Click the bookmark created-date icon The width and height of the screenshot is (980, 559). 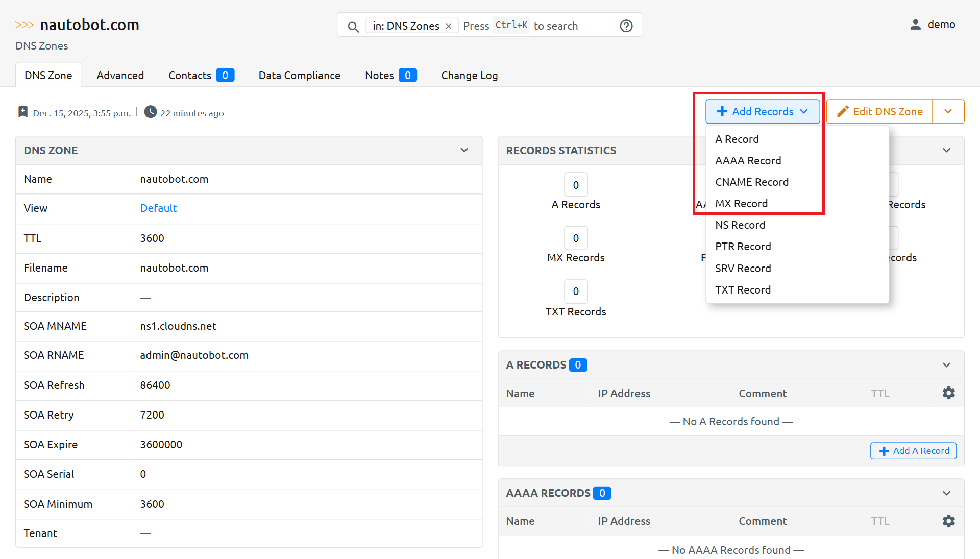pyautogui.click(x=23, y=112)
